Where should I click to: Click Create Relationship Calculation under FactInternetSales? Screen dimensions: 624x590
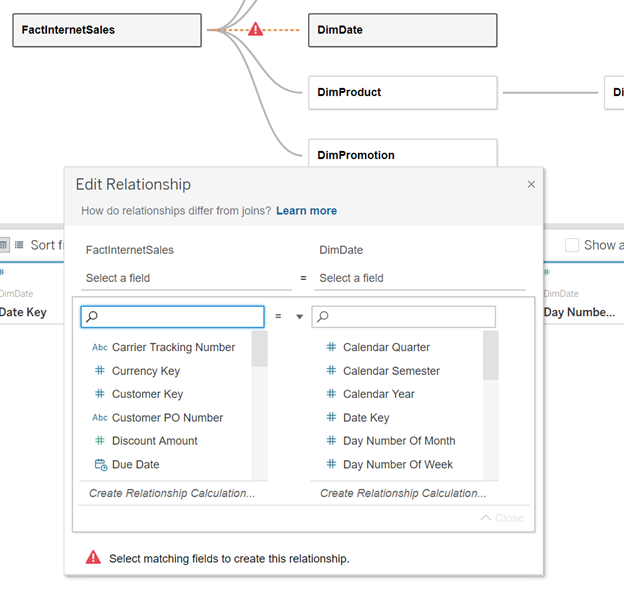(x=171, y=493)
